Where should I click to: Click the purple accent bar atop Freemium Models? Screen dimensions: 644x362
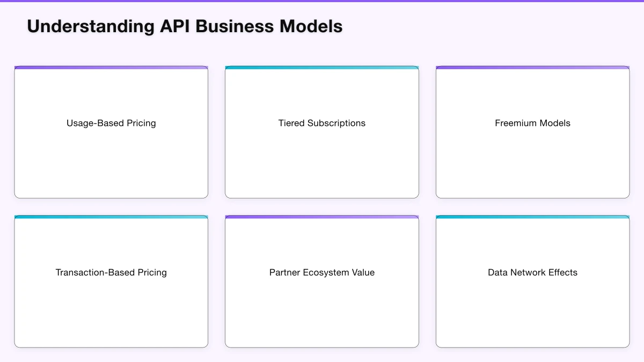click(x=532, y=68)
